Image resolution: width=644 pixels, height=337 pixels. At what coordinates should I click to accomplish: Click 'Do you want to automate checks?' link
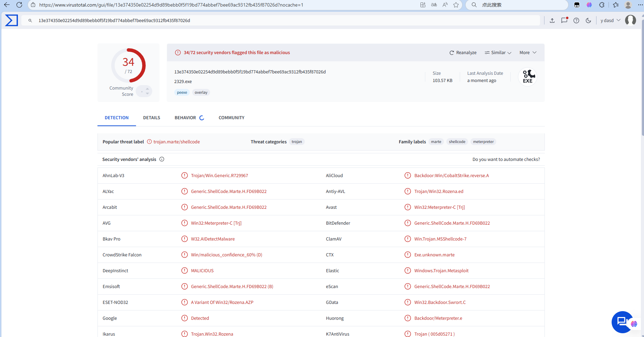[506, 160]
